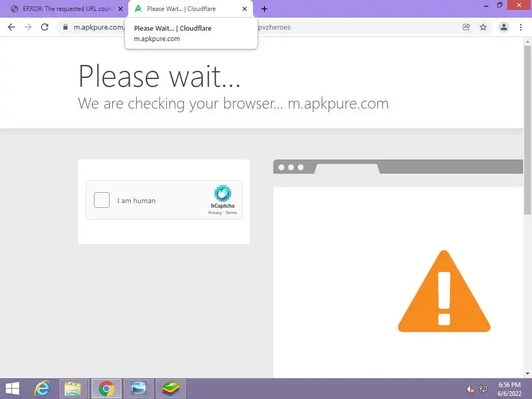Open the Windows Start menu
The image size is (532, 399).
(12, 389)
